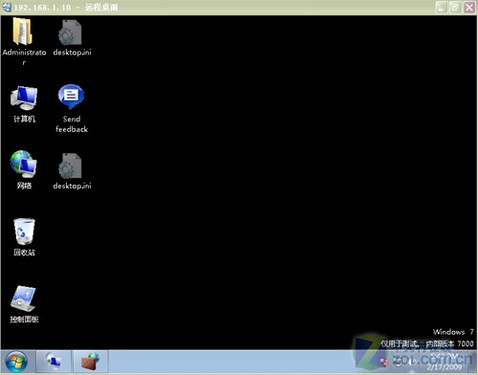Open the firewall globe taskbar button

(x=90, y=361)
